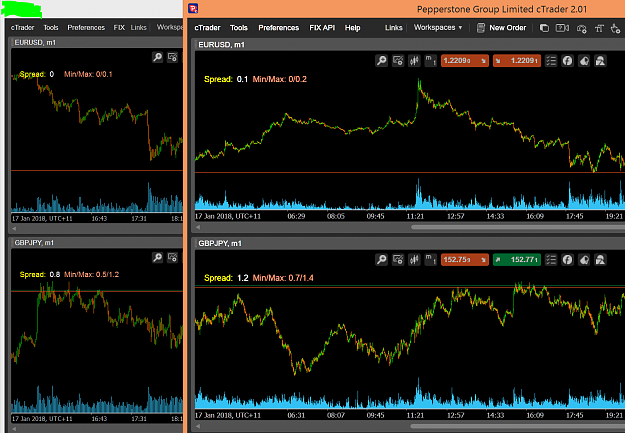
Task: Click the pie-shaped icon on front GBPJPY chart
Action: pyautogui.click(x=584, y=260)
